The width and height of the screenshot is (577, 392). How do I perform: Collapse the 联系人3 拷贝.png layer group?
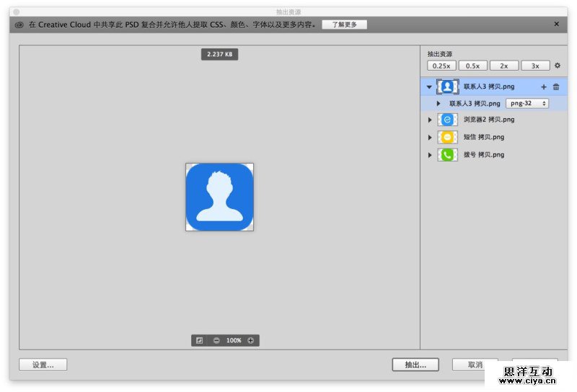pos(429,87)
